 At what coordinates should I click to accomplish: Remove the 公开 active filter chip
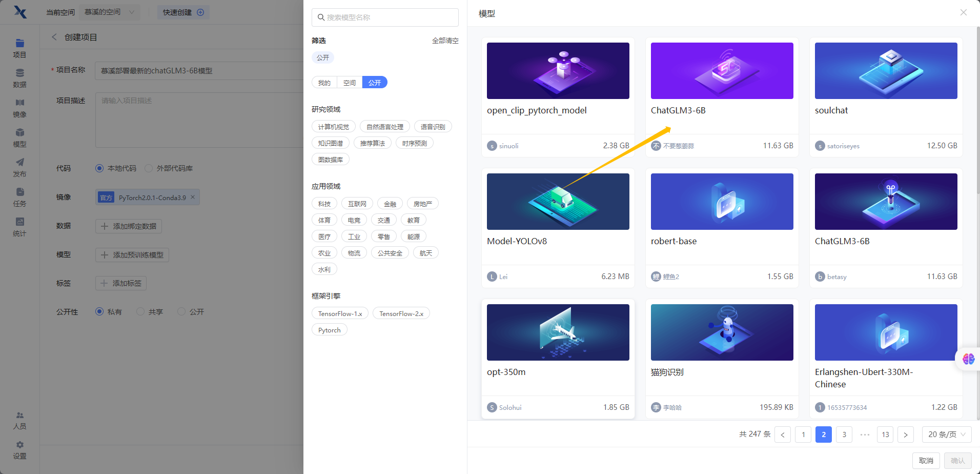point(323,57)
